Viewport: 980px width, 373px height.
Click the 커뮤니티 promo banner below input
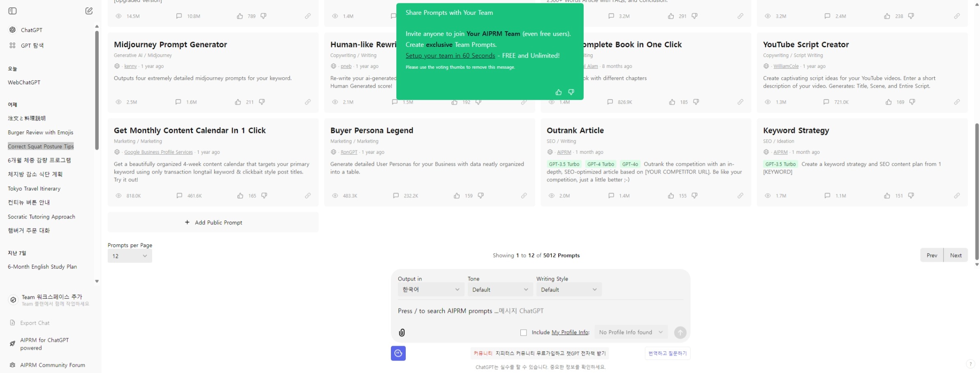(x=540, y=353)
